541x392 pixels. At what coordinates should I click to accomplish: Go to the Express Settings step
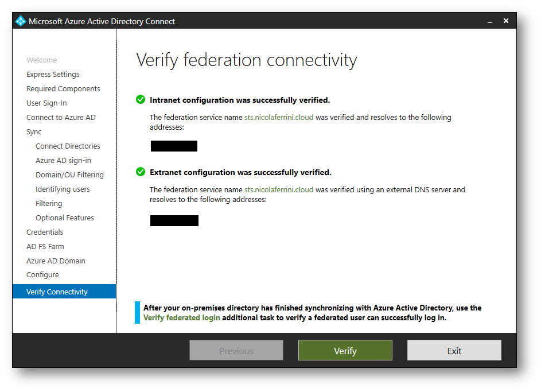(x=53, y=74)
